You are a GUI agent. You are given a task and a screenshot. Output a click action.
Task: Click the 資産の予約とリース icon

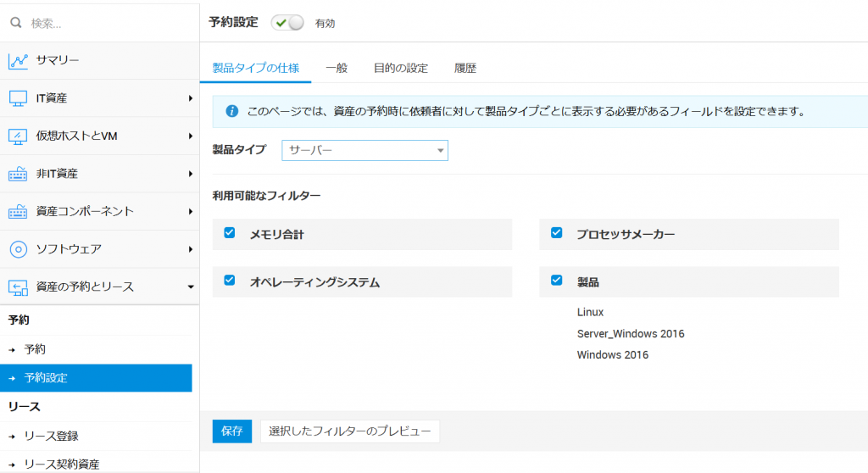click(19, 287)
